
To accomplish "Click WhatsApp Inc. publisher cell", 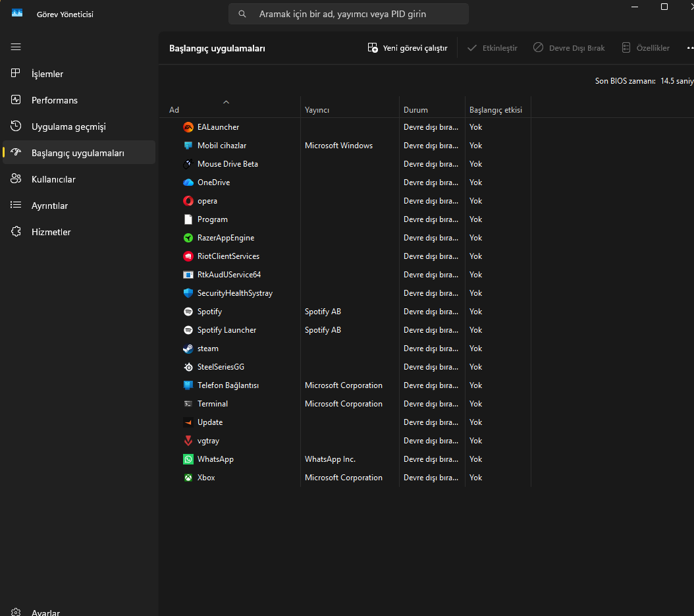I will (x=330, y=459).
